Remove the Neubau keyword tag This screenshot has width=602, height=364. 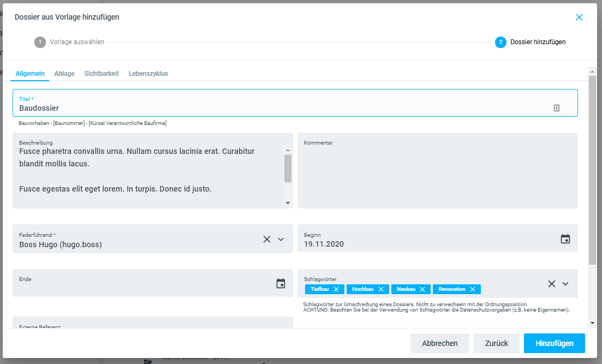click(422, 289)
